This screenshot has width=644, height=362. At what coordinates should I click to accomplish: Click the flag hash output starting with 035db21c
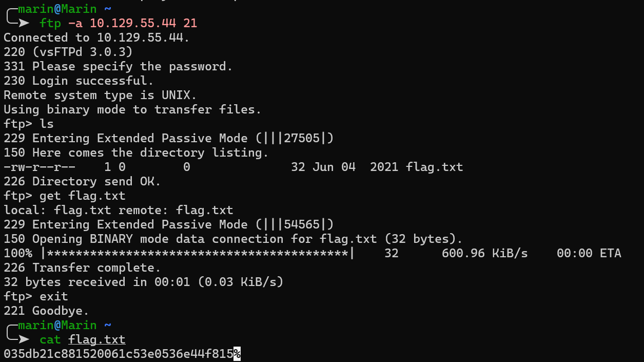click(118, 354)
